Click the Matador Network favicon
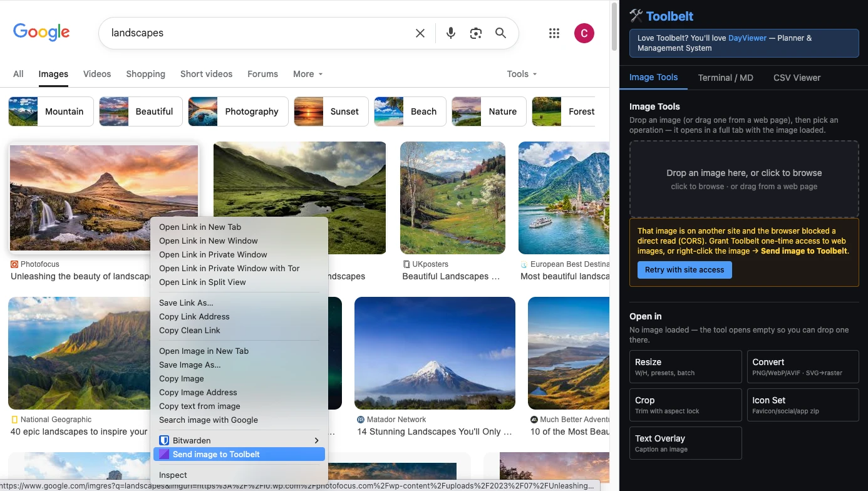 [x=361, y=420]
